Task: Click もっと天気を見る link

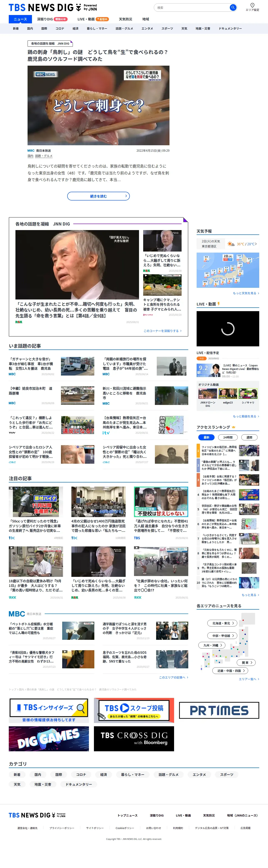Action: [x=246, y=293]
